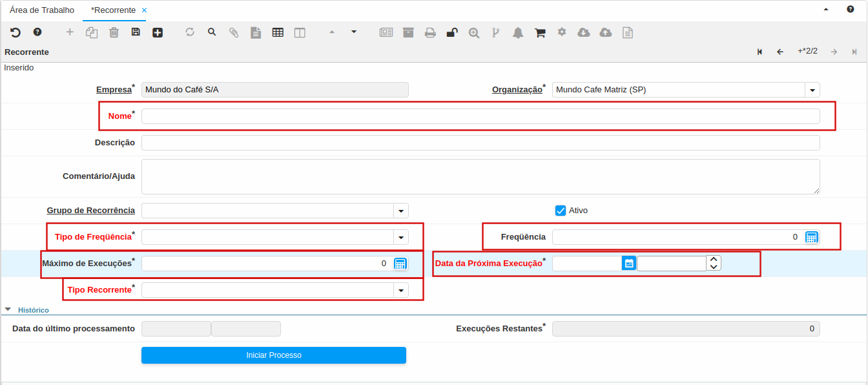Image resolution: width=868 pixels, height=385 pixels.
Task: Open the record search magnifier icon
Action: pyautogui.click(x=212, y=32)
